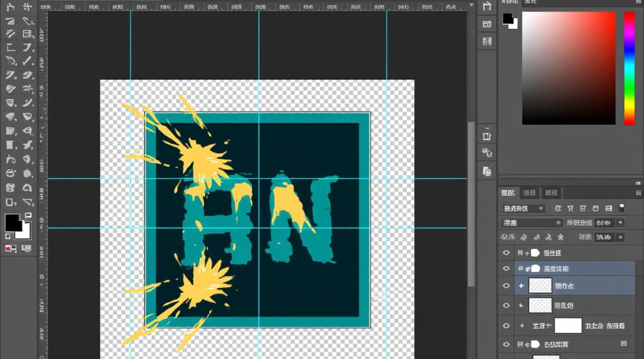Click the second lock icon in the lock row
The image size is (644, 359).
tap(536, 237)
